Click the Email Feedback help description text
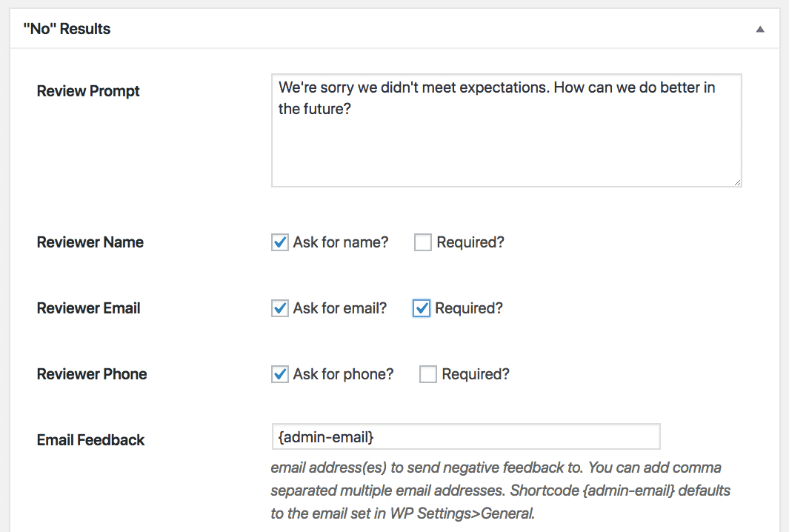 pyautogui.click(x=501, y=491)
